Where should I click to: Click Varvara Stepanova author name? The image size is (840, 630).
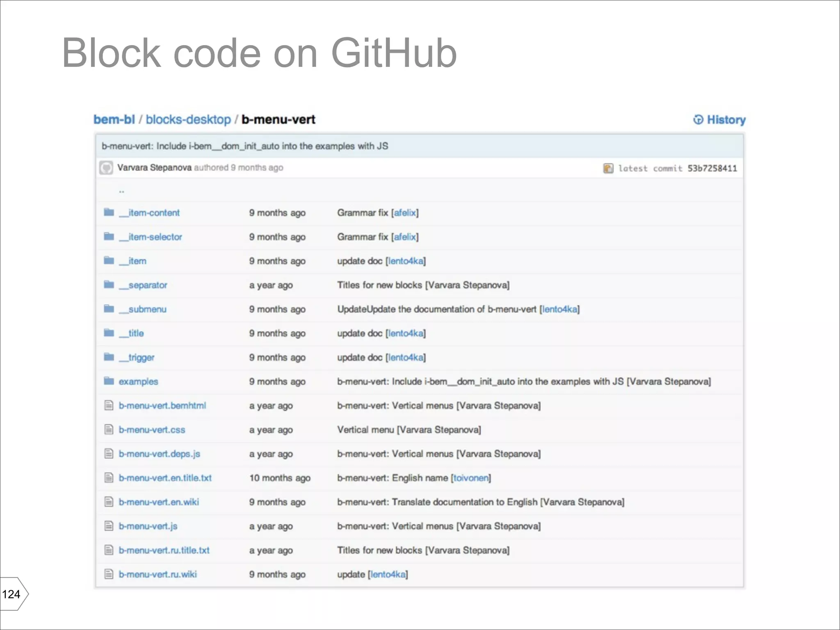[154, 168]
